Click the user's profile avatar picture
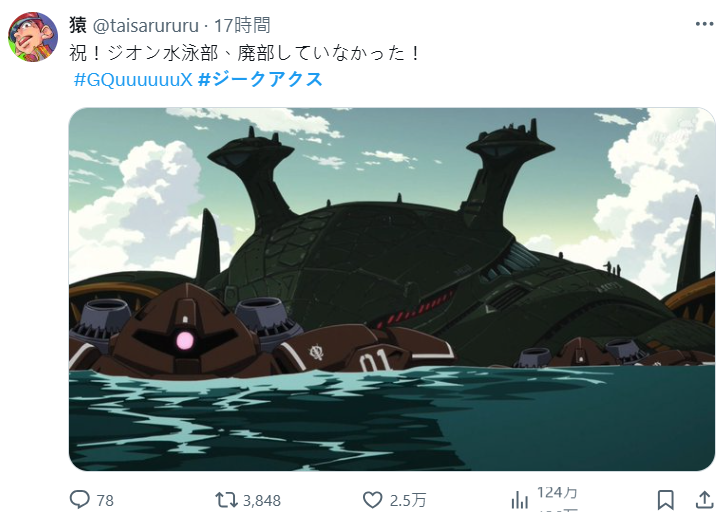Screen dimensions: 726x514 [x=33, y=37]
